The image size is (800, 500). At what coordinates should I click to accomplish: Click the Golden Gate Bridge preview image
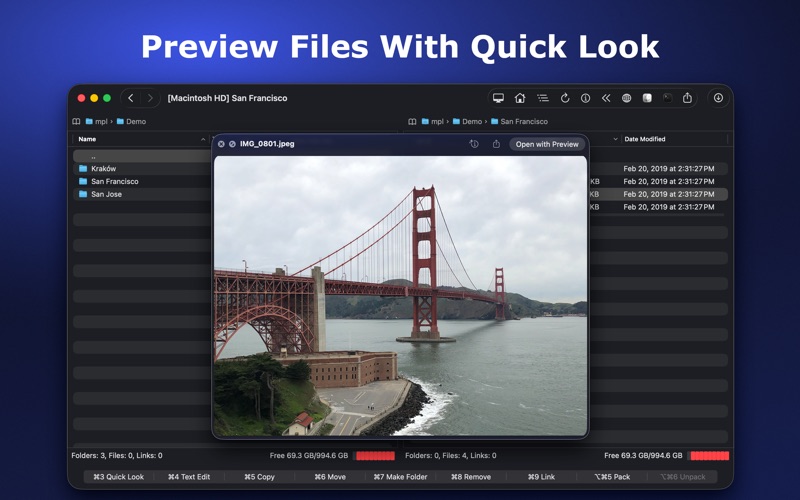pyautogui.click(x=401, y=296)
